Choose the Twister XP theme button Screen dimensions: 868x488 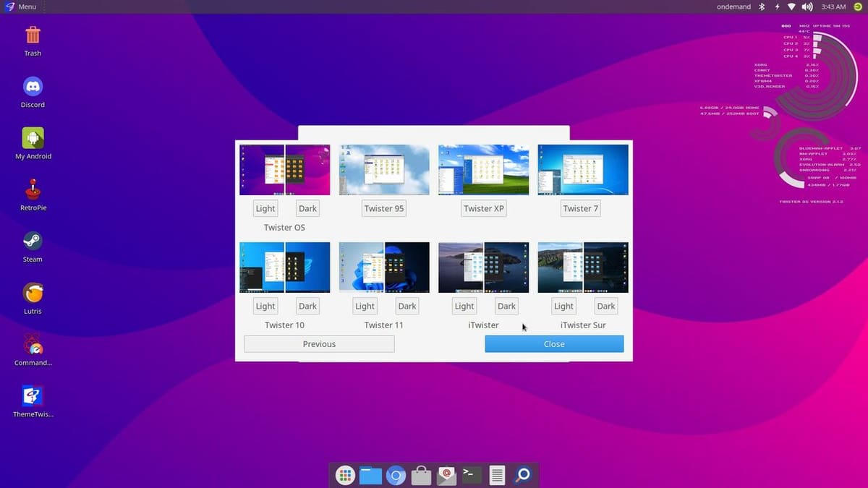tap(483, 208)
